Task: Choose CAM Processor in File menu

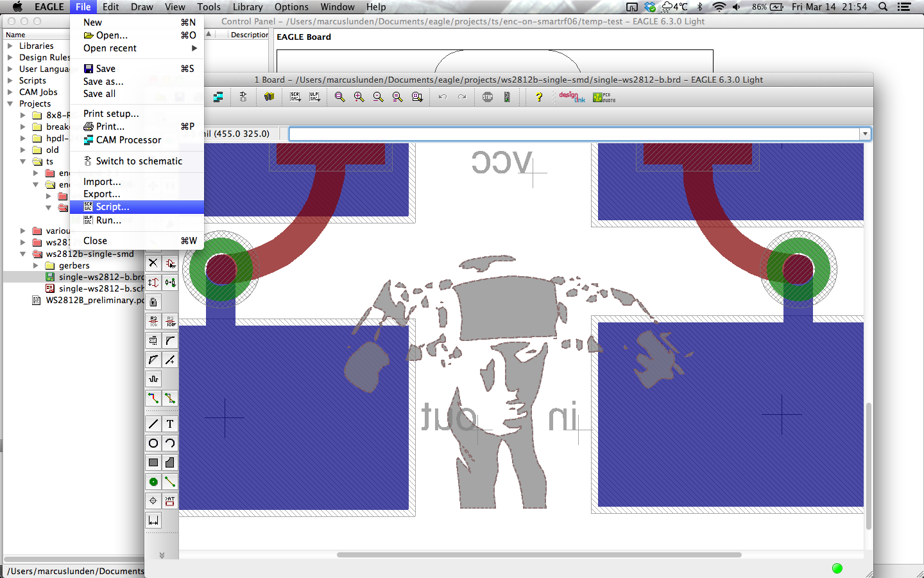Action: tap(137, 139)
